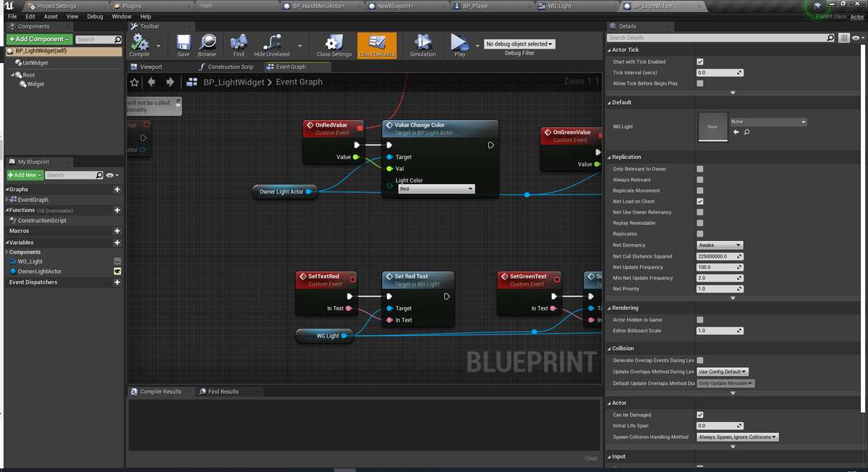
Task: Open Details property matrix grid icon
Action: pyautogui.click(x=844, y=38)
